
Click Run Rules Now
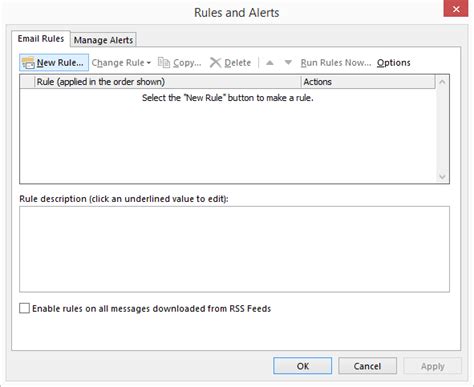pyautogui.click(x=336, y=63)
